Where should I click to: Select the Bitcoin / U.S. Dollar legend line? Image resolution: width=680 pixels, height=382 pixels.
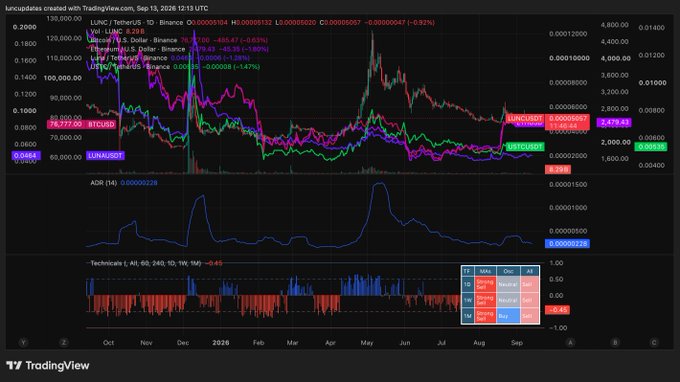pos(179,40)
